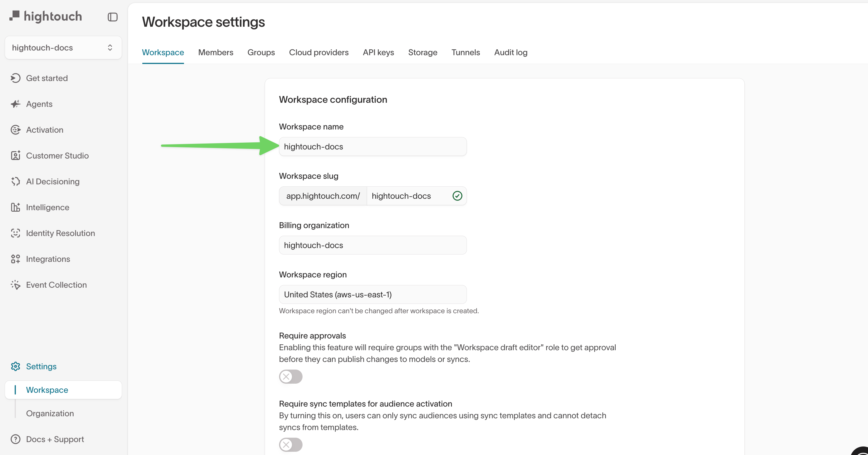The height and width of the screenshot is (455, 868).
Task: Select the Activation icon
Action: click(16, 129)
